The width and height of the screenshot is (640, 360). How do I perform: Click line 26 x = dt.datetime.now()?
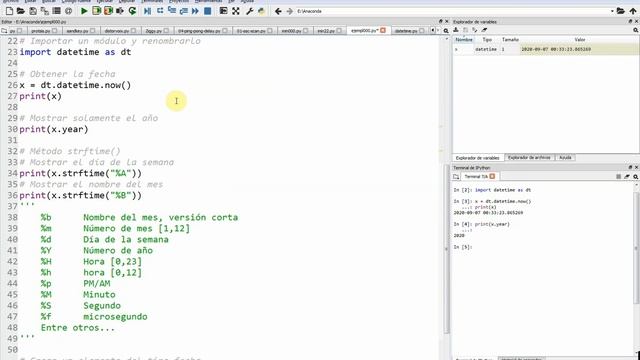(x=75, y=85)
